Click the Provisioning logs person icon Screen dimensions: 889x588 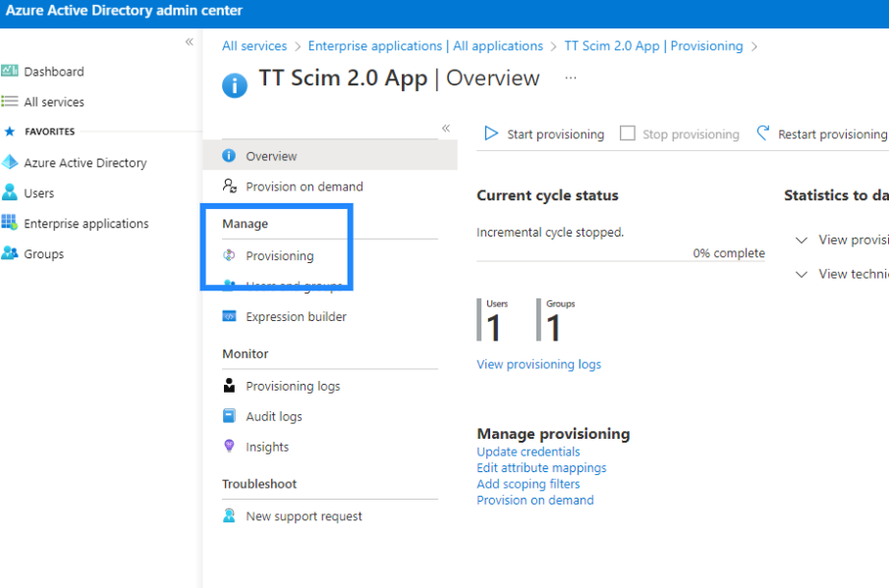(229, 385)
